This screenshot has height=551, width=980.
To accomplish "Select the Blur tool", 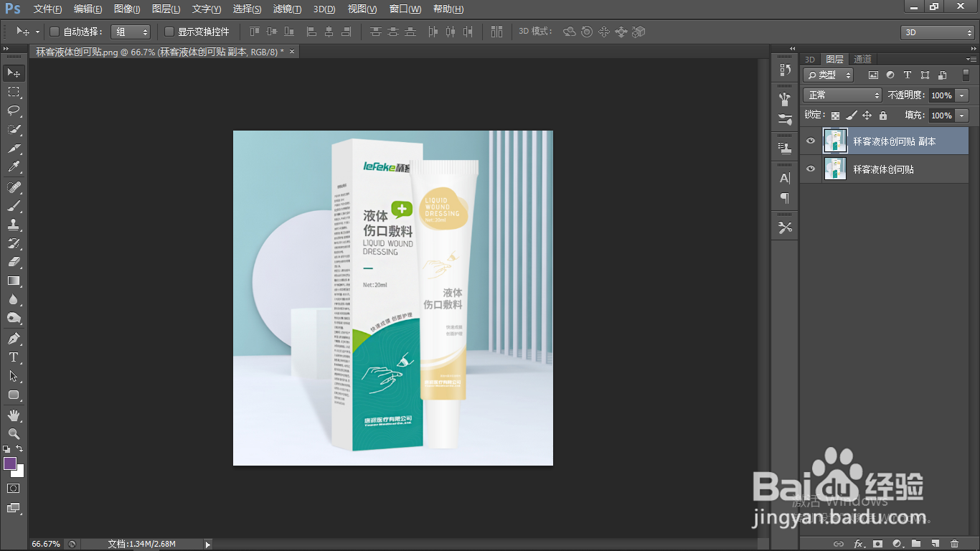I will coord(14,299).
